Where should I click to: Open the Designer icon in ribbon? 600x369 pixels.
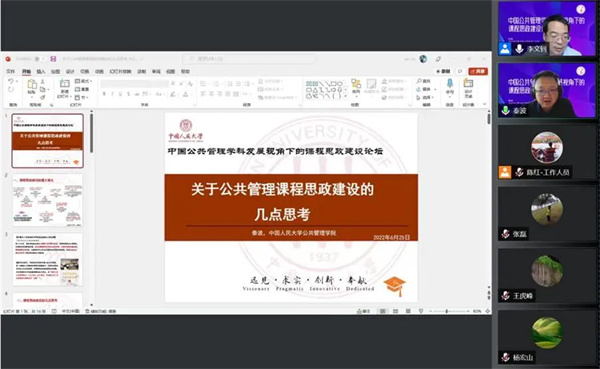pos(468,83)
